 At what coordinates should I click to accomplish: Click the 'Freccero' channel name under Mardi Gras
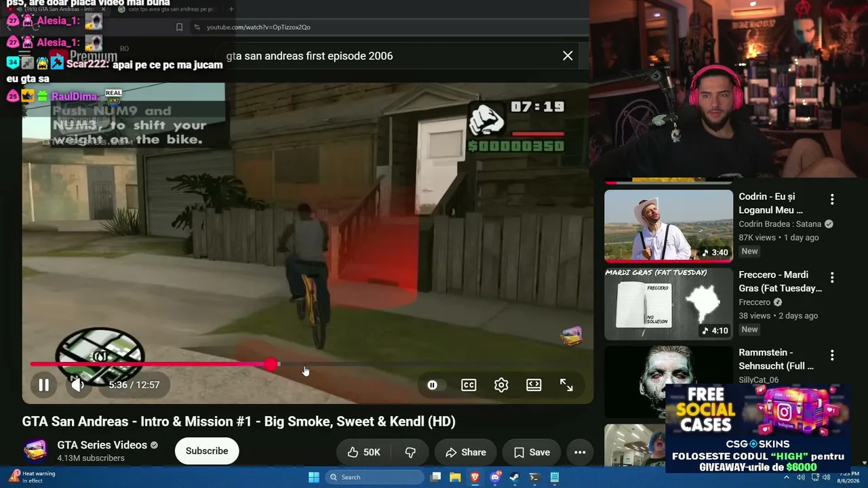754,302
